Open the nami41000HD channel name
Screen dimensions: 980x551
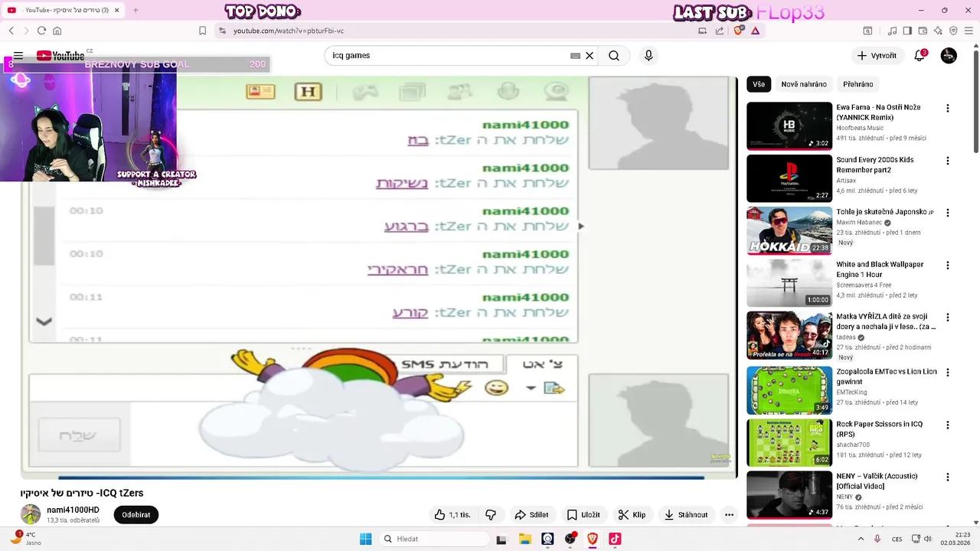[73, 510]
